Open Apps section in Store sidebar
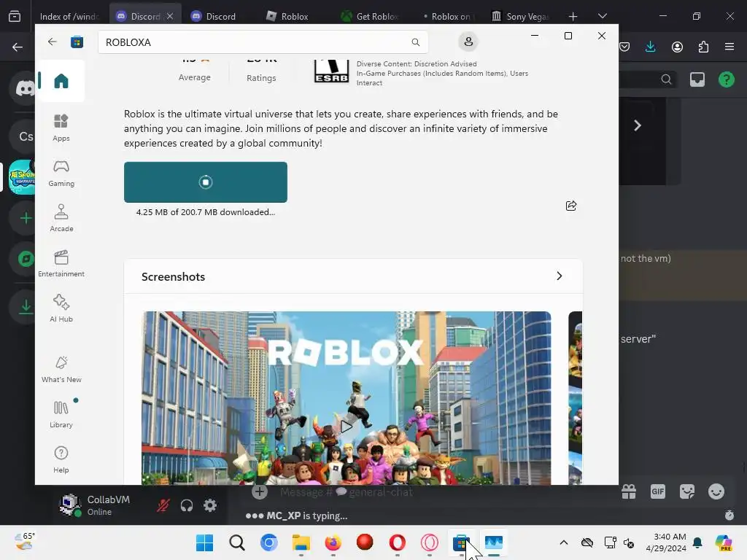 61,128
